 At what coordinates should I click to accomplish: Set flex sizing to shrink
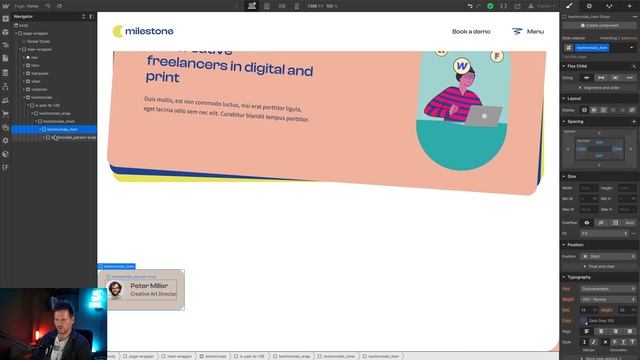pos(587,78)
